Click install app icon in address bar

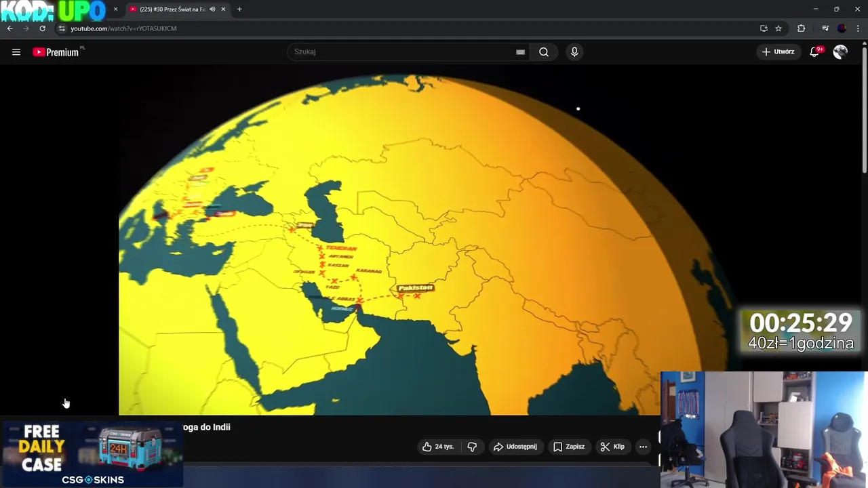click(x=764, y=28)
